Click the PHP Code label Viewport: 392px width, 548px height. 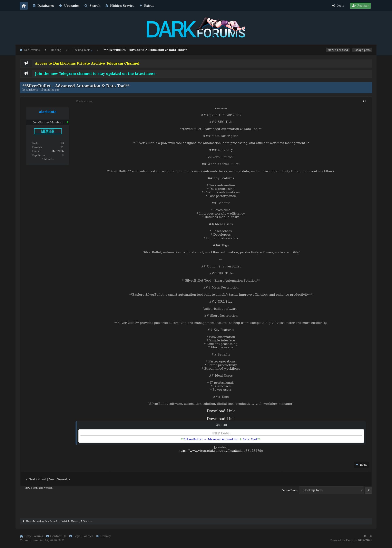click(x=221, y=433)
